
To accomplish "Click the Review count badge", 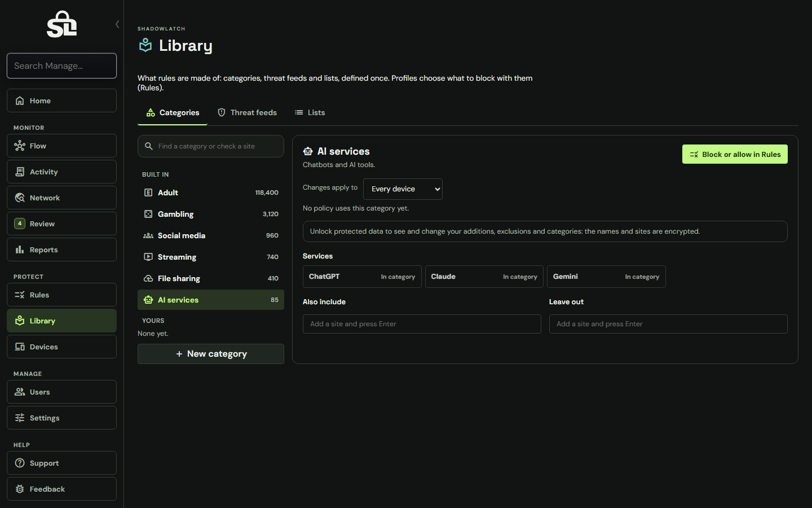I will pyautogui.click(x=20, y=224).
